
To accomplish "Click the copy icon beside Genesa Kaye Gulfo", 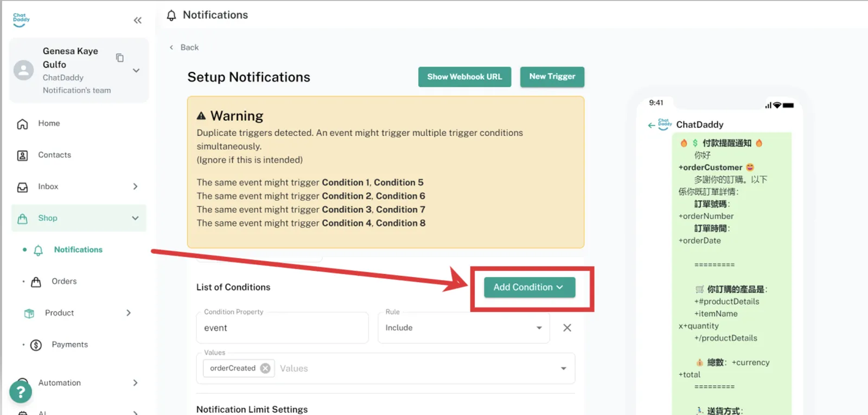I will click(x=120, y=58).
